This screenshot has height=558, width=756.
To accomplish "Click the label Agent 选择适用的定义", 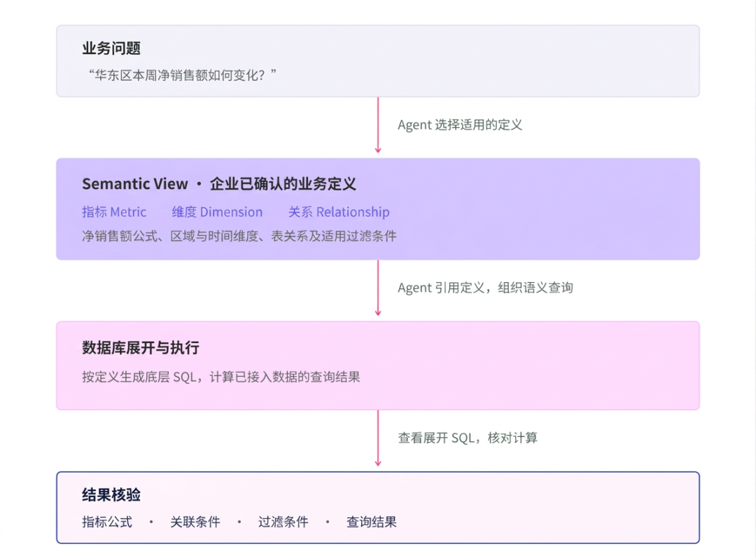I will [460, 125].
